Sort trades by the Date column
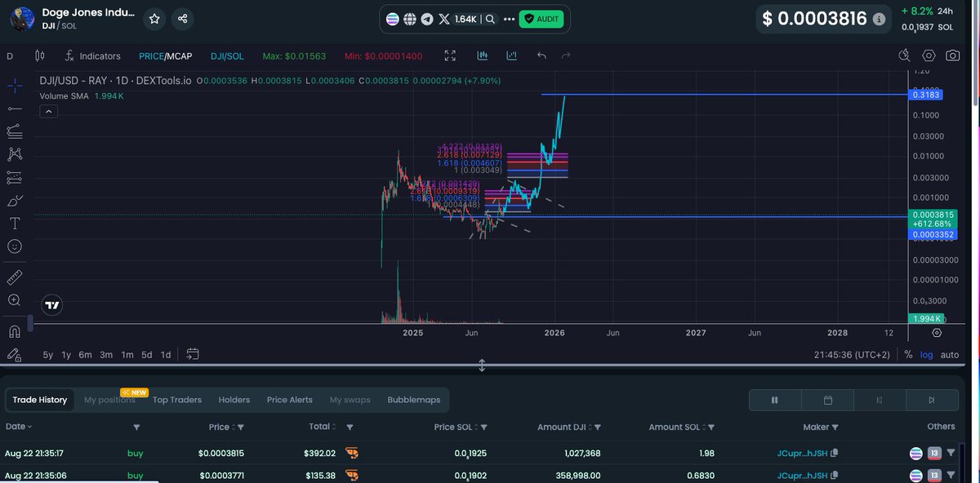 (x=20, y=427)
